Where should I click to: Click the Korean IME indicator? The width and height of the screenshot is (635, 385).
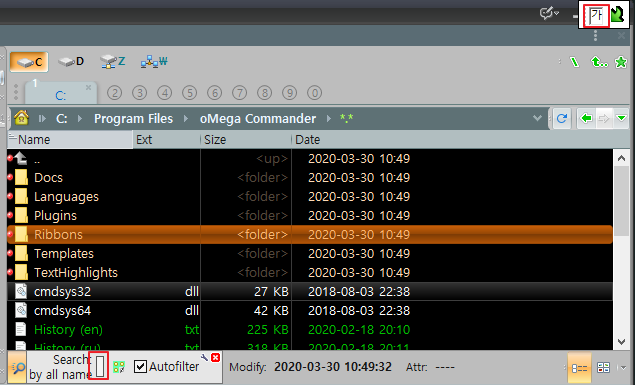click(x=596, y=16)
